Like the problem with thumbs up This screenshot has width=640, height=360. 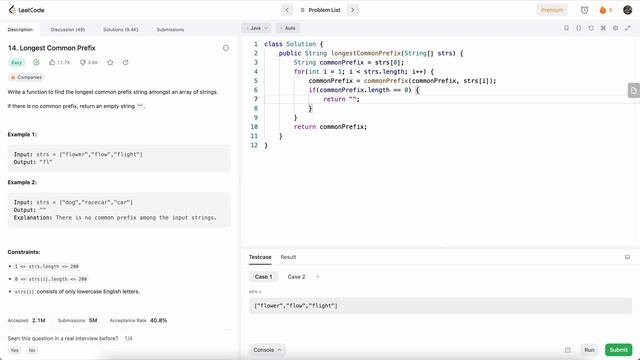59,62
